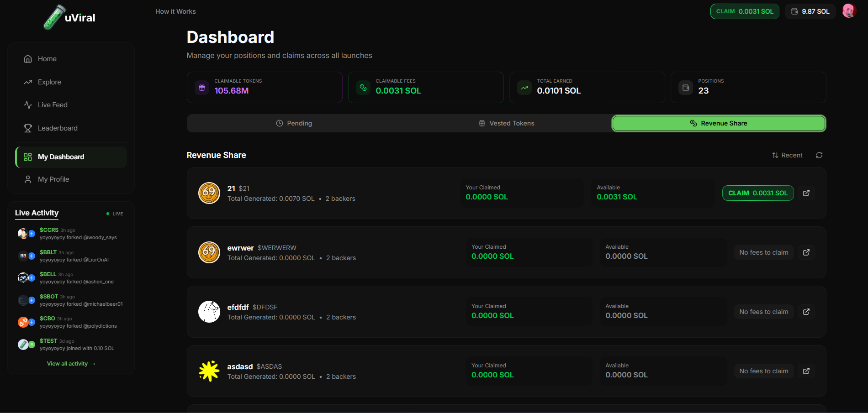Click the wallet icon showing 9.87 SOL
Viewport: 868px width, 413px height.
coord(794,11)
